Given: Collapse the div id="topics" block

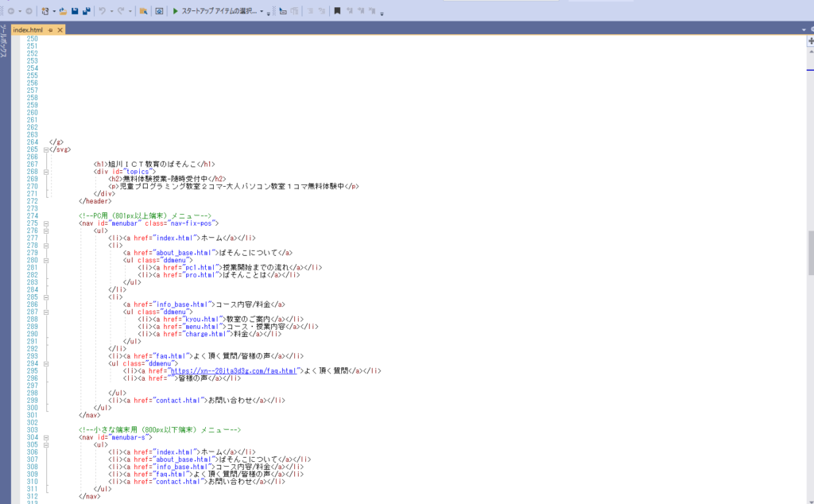Looking at the screenshot, I should click(47, 171).
